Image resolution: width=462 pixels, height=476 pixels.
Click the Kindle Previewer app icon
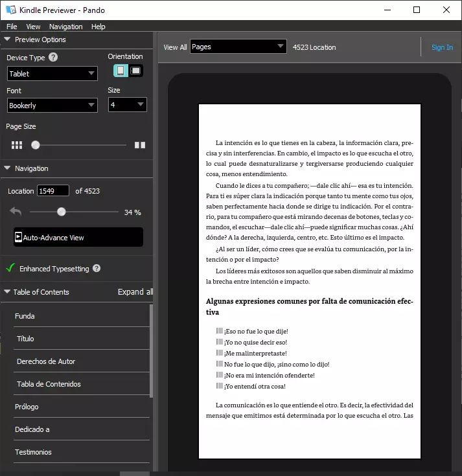click(x=10, y=10)
